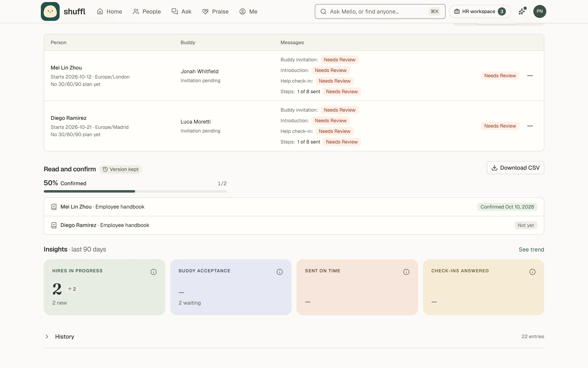Open the Praise section

click(x=215, y=11)
